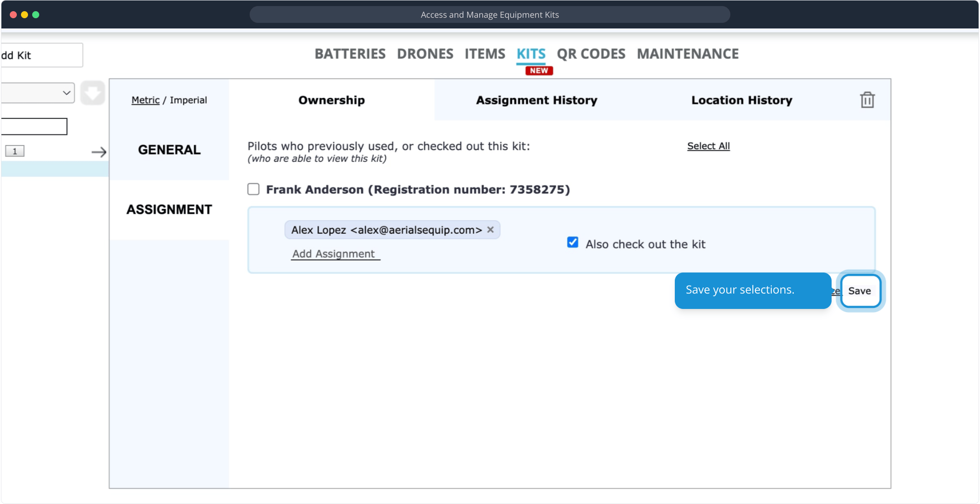Click the right arrow next page icon
The image size is (980, 504).
pos(98,152)
